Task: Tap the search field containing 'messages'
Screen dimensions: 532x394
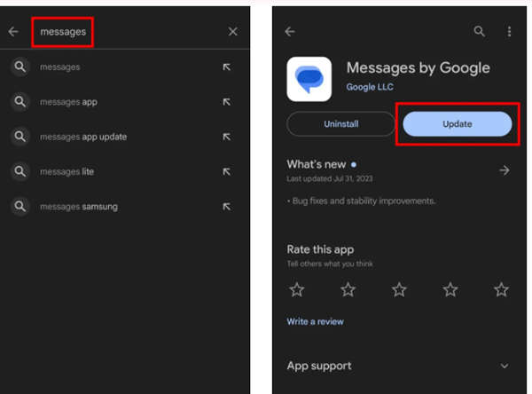Action: (63, 32)
